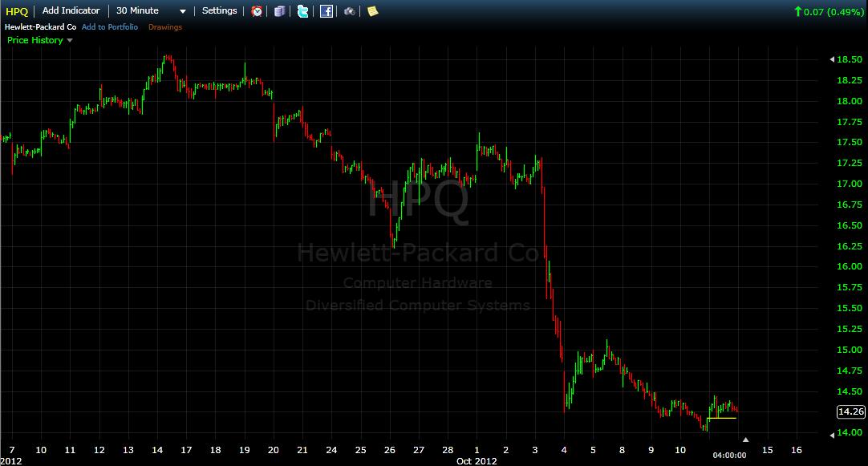The image size is (868, 466).
Task: Click the Price History label
Action: 34,40
